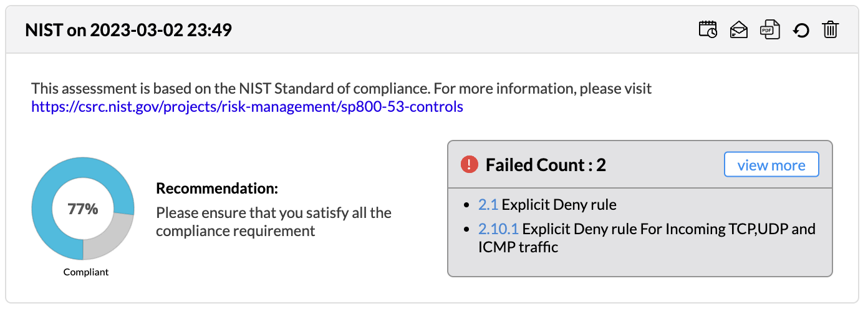Click the assessment description sentence
Viewport: 868px width, 311px height.
(341, 89)
